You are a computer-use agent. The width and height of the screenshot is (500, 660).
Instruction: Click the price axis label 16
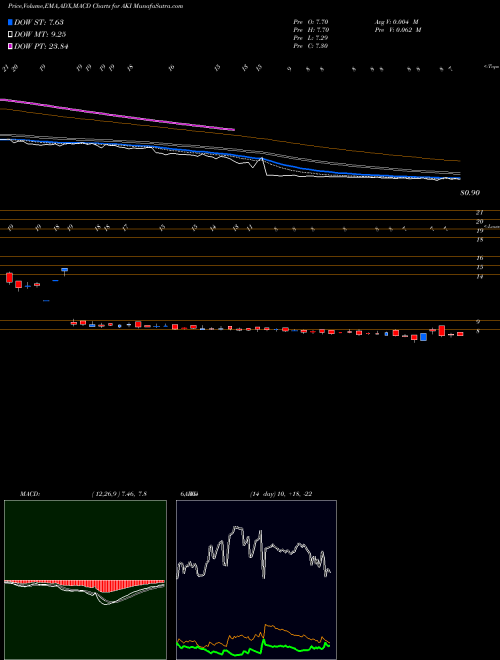[479, 258]
